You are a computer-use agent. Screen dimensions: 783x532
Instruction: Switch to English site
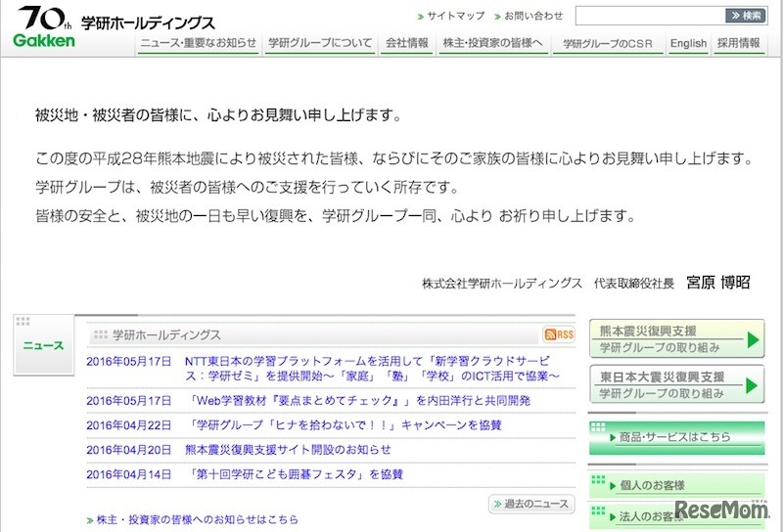click(688, 43)
